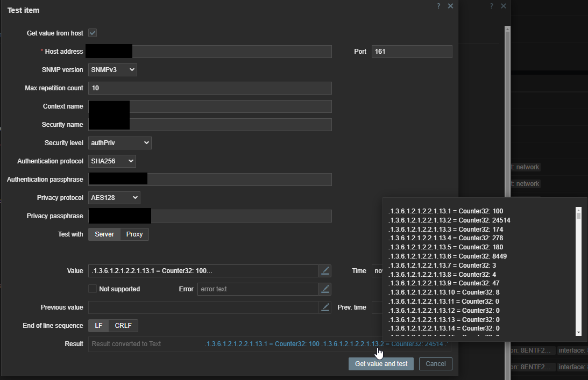Viewport: 588px width, 380px height.
Task: Open the Authentication protocol dropdown
Action: (112, 161)
